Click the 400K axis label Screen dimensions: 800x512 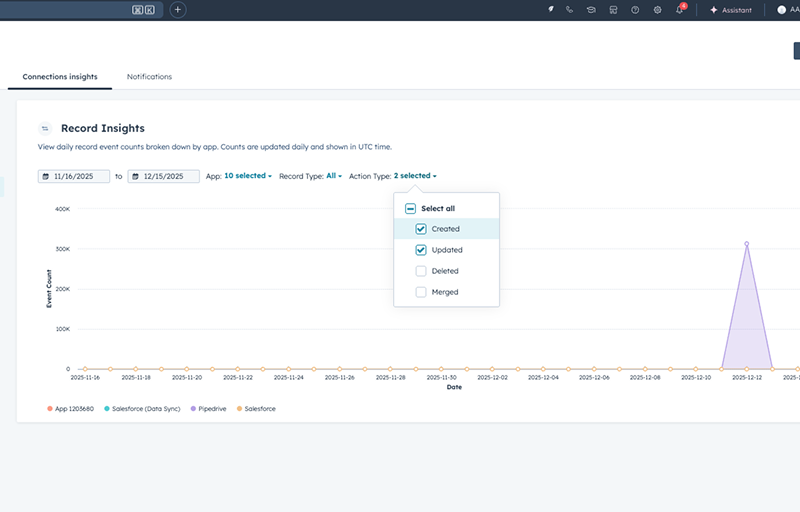pyautogui.click(x=62, y=209)
